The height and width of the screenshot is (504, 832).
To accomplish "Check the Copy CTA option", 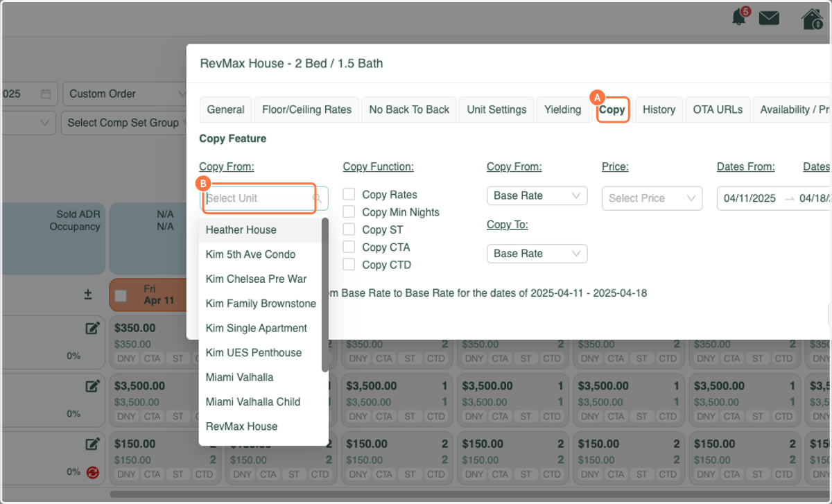I will coord(349,247).
